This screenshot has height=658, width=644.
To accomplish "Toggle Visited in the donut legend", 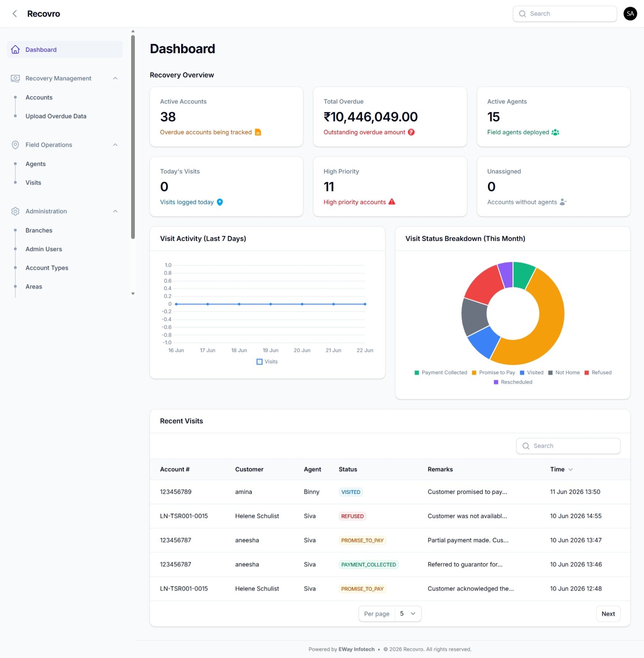I will click(531, 373).
